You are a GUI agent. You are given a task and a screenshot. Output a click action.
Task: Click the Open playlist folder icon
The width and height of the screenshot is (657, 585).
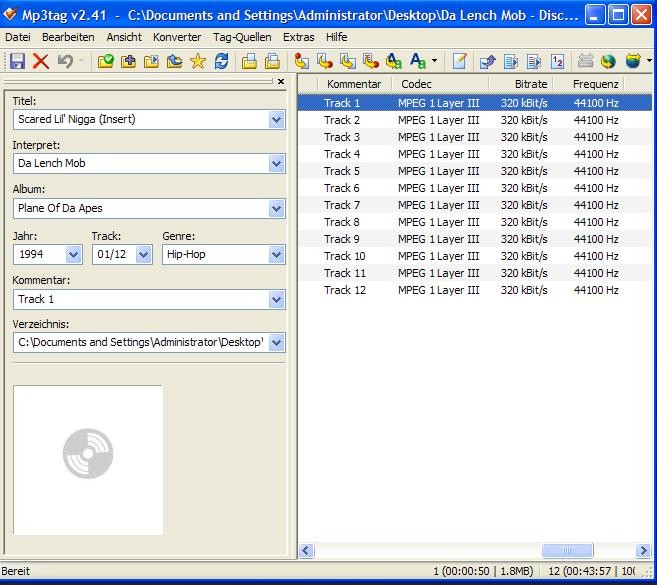[151, 62]
